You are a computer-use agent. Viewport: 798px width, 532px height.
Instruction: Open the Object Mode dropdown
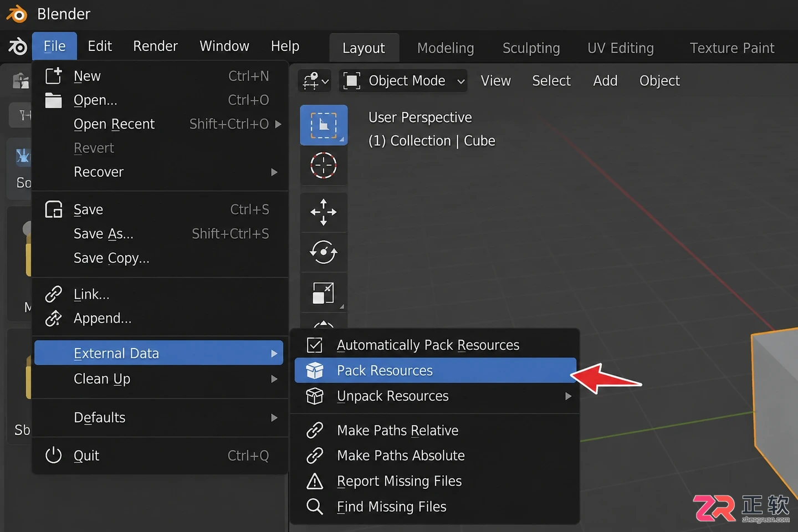(403, 81)
